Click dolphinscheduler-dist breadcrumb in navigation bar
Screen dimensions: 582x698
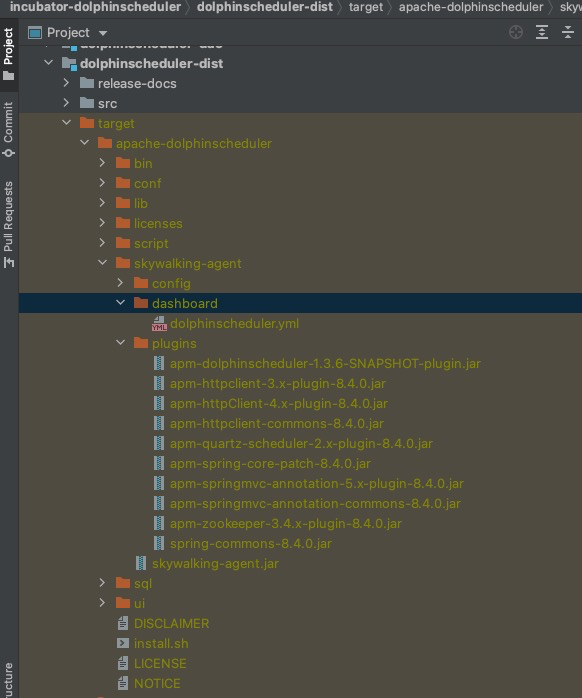[x=265, y=7]
